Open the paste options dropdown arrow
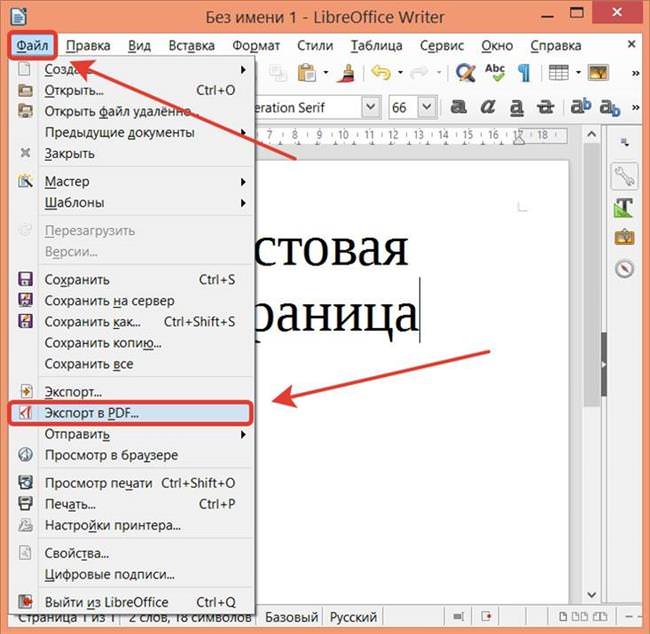Screen dimensions: 650x634 tap(326, 73)
